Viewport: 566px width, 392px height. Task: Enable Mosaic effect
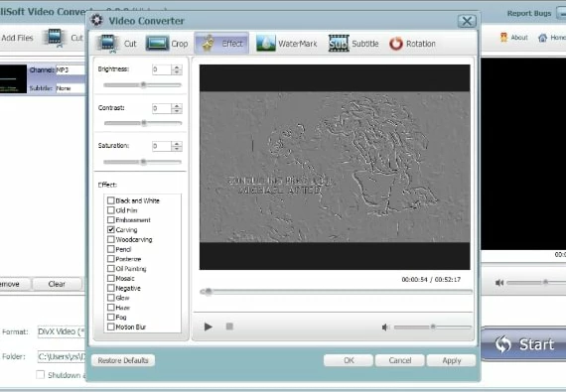coord(111,279)
